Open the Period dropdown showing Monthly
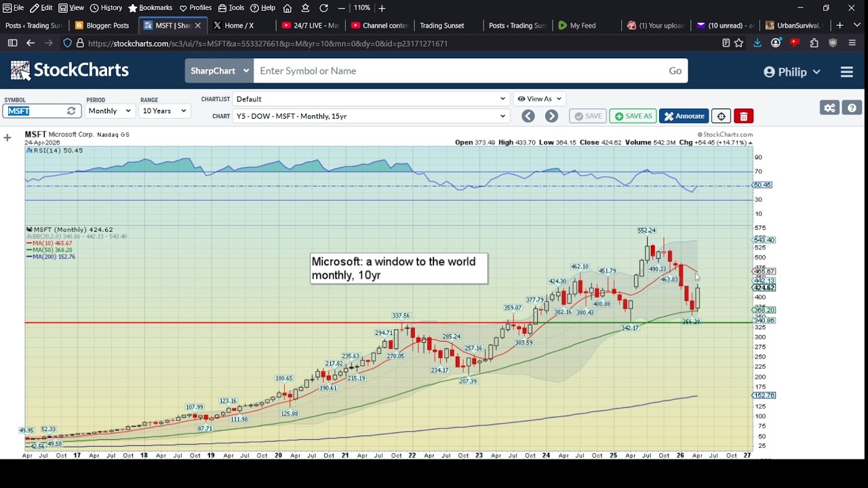 pyautogui.click(x=110, y=110)
